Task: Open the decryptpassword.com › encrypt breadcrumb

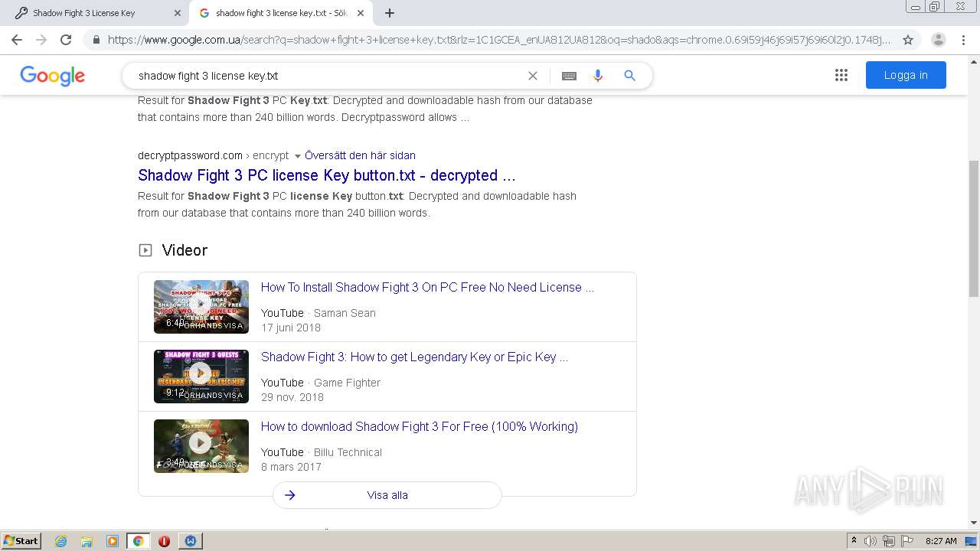Action: 214,155
